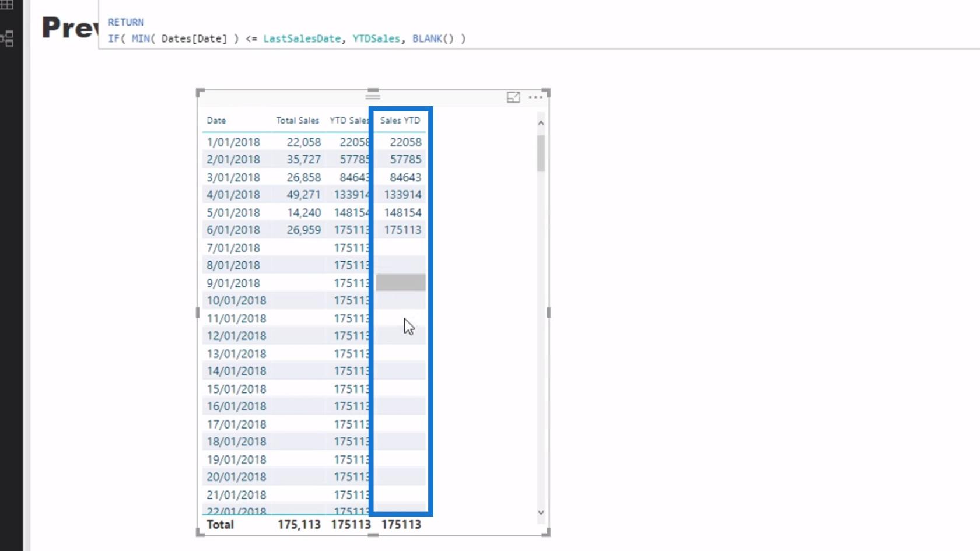Sort by the Date column header
Viewport: 980px width, 551px height.
point(216,121)
